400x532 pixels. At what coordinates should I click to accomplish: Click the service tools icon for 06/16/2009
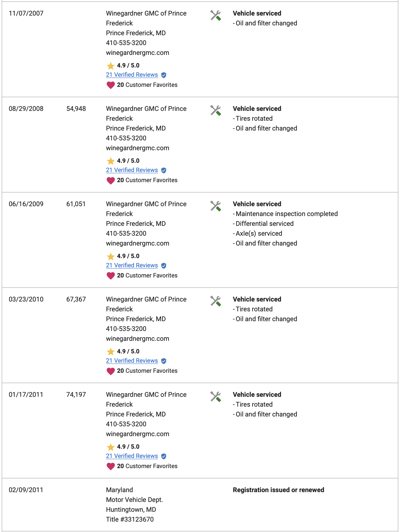coord(216,206)
